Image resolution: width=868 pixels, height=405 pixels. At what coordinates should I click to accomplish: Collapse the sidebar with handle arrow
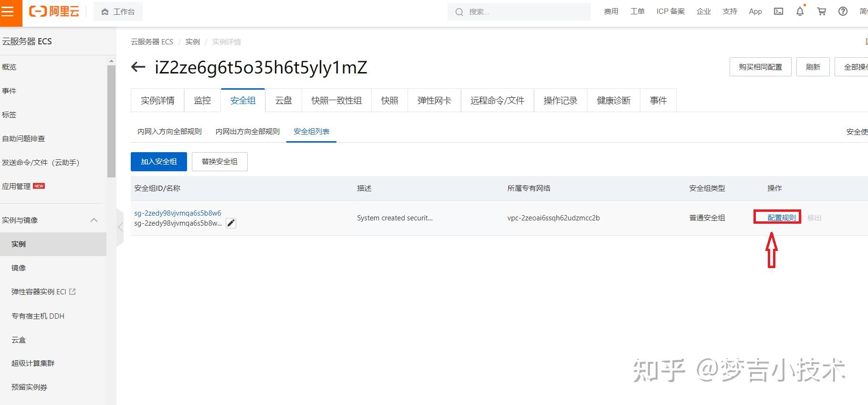pyautogui.click(x=120, y=228)
